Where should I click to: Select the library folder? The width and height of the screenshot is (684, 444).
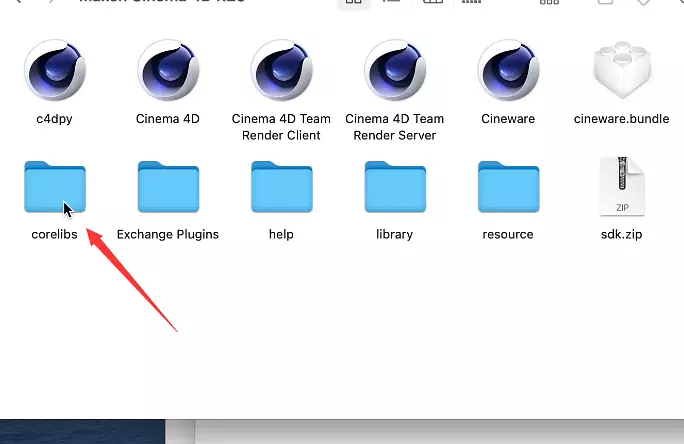pyautogui.click(x=395, y=187)
